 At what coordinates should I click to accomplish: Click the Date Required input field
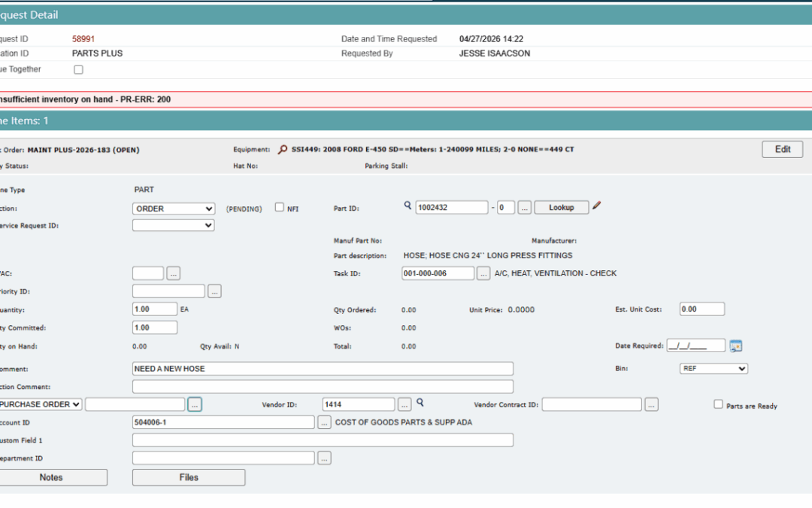[696, 345]
